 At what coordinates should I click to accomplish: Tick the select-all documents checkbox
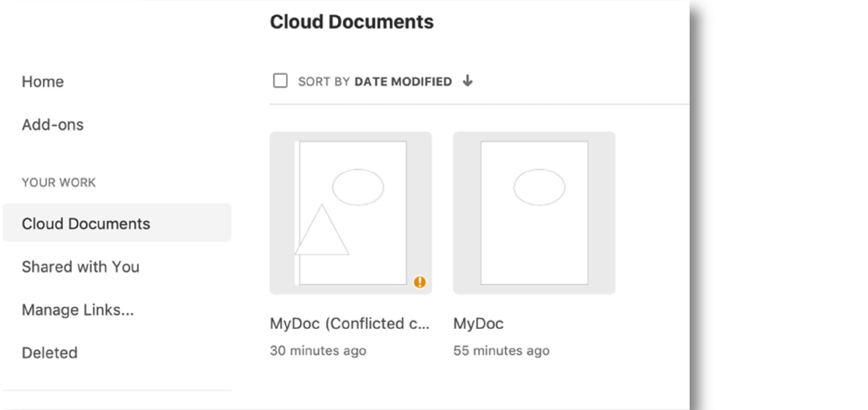(x=280, y=81)
